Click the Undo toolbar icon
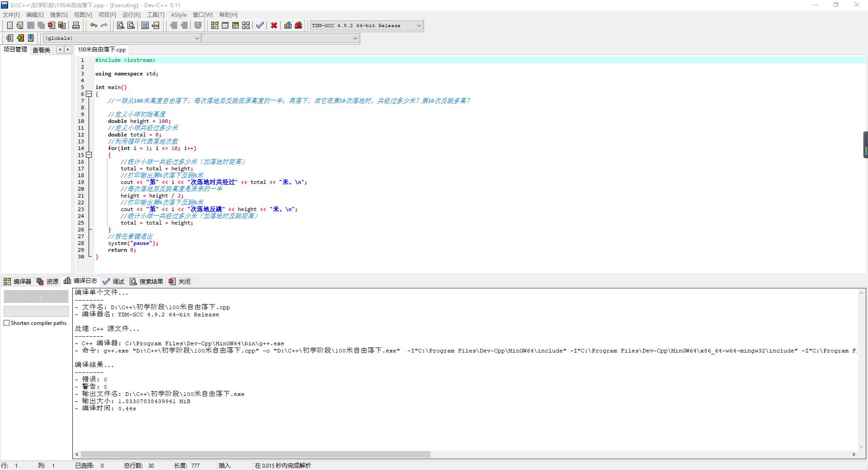This screenshot has width=868, height=470. [x=94, y=25]
